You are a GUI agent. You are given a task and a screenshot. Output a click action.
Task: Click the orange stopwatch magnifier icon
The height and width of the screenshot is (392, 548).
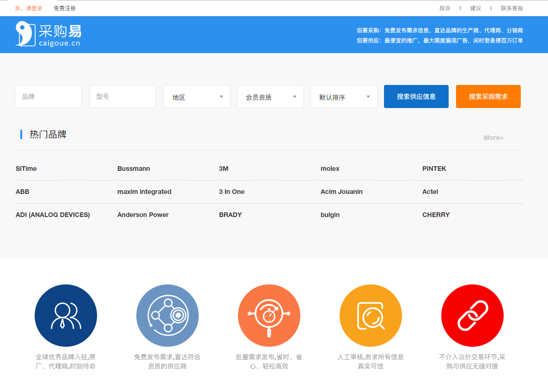click(x=269, y=315)
